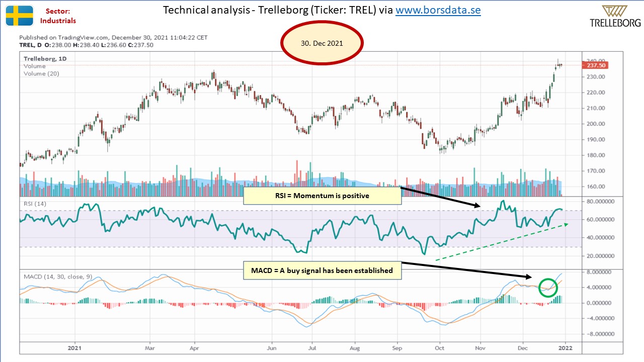Click the Swedish flag icon
This screenshot has width=644, height=362.
[x=20, y=16]
